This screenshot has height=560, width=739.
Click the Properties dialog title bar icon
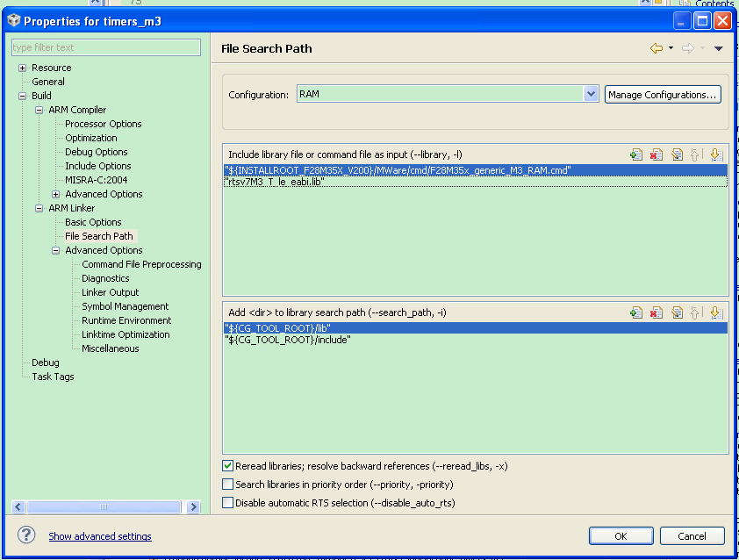(x=14, y=21)
